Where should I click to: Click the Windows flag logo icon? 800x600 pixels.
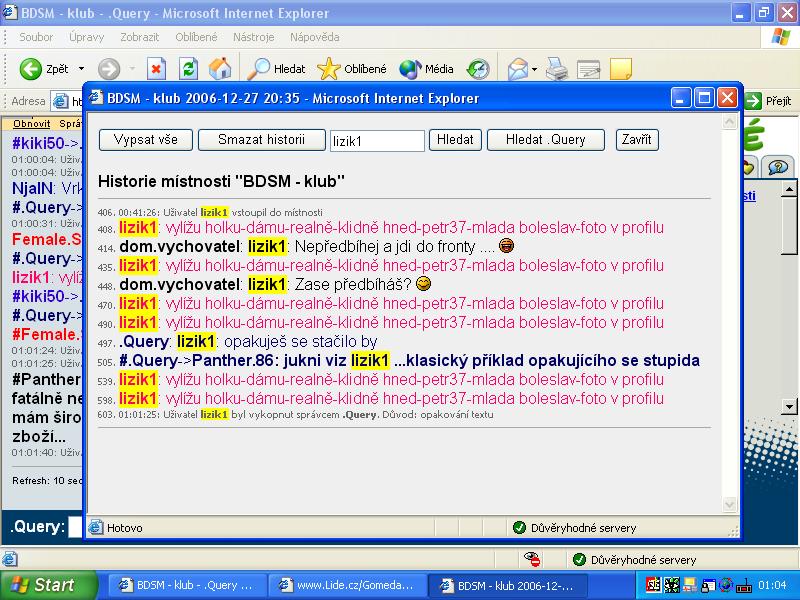(x=781, y=37)
